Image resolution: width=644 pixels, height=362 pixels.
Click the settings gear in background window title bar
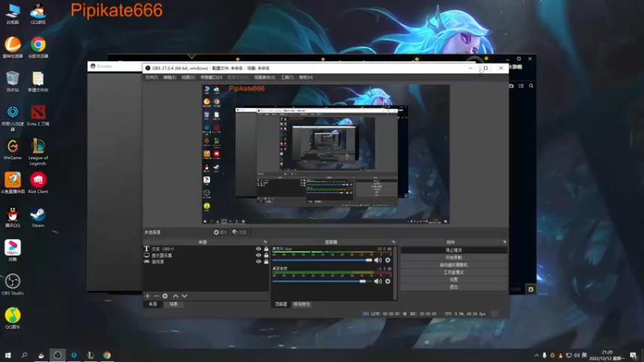[518, 59]
